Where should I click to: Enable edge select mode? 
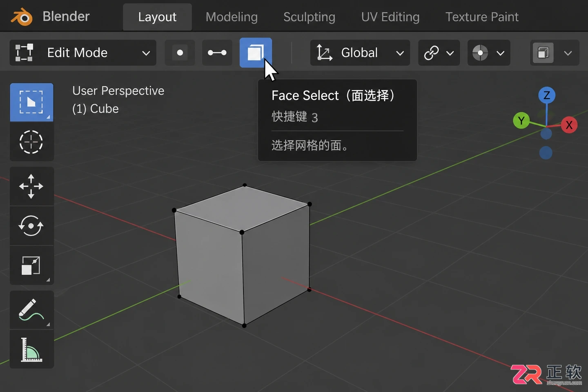[217, 53]
